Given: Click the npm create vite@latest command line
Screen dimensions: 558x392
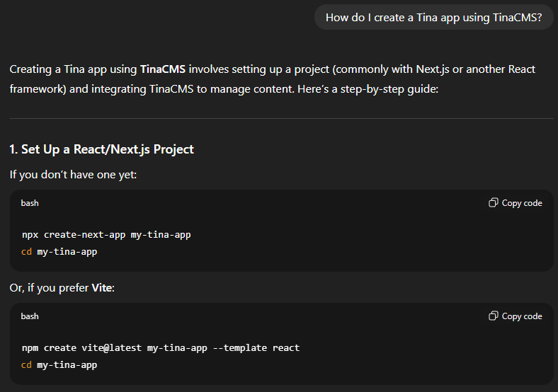Looking at the screenshot, I should (161, 347).
